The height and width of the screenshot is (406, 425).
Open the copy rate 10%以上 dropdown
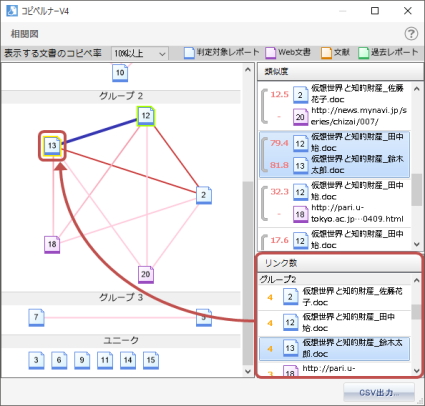(140, 53)
